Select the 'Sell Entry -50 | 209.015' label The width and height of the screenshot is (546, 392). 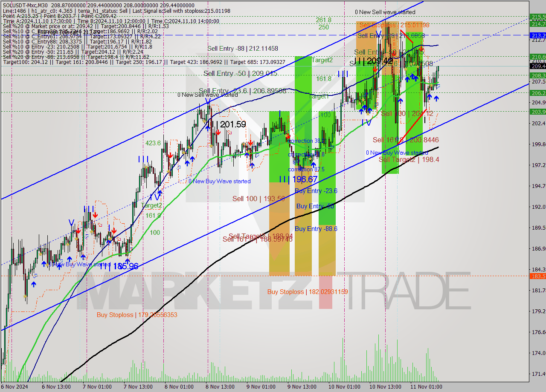[240, 73]
